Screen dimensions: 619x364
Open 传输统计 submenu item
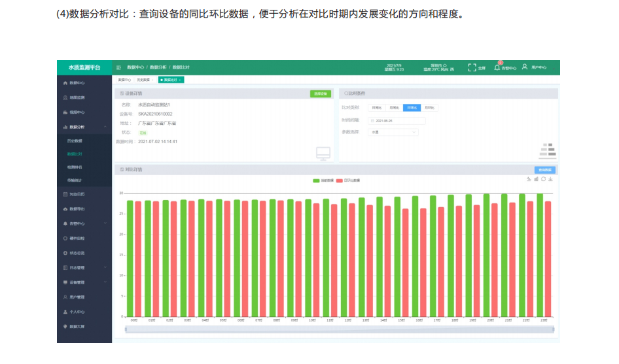click(75, 180)
